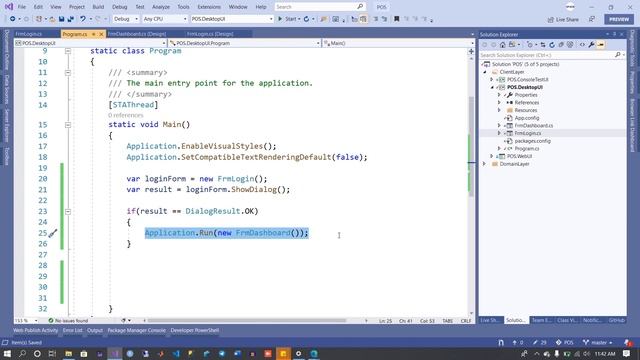This screenshot has height=360, width=640.
Task: Click the Properties wrench icon in Solution Explorer toolbar
Action: tap(591, 45)
